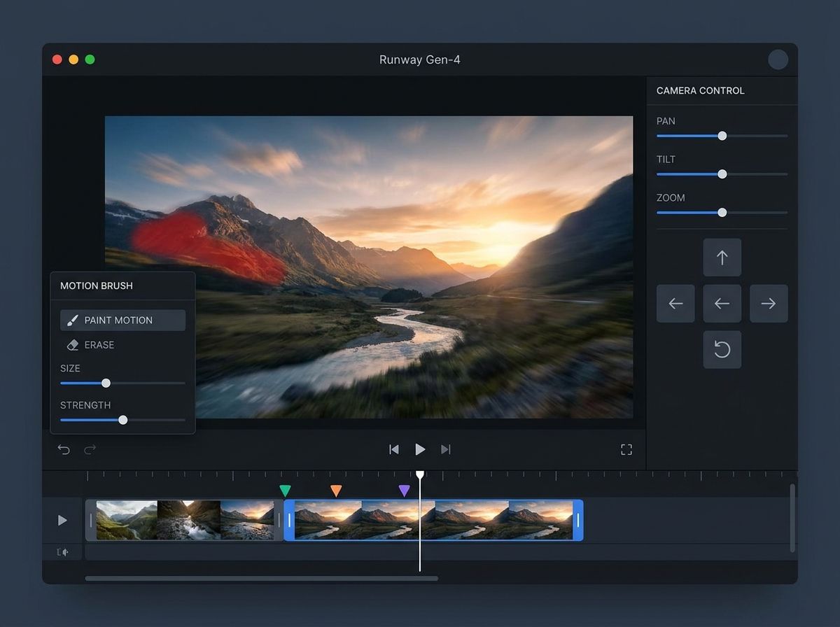Screen dimensions: 840x627
Task: Redo the last undone action
Action: pos(90,449)
